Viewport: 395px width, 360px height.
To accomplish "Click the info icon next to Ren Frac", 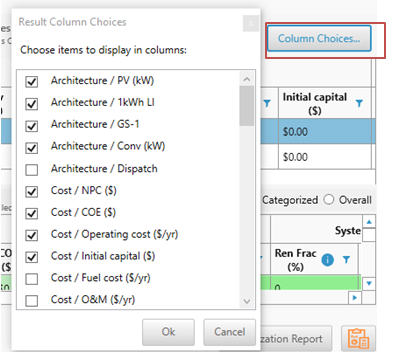I will 327,259.
